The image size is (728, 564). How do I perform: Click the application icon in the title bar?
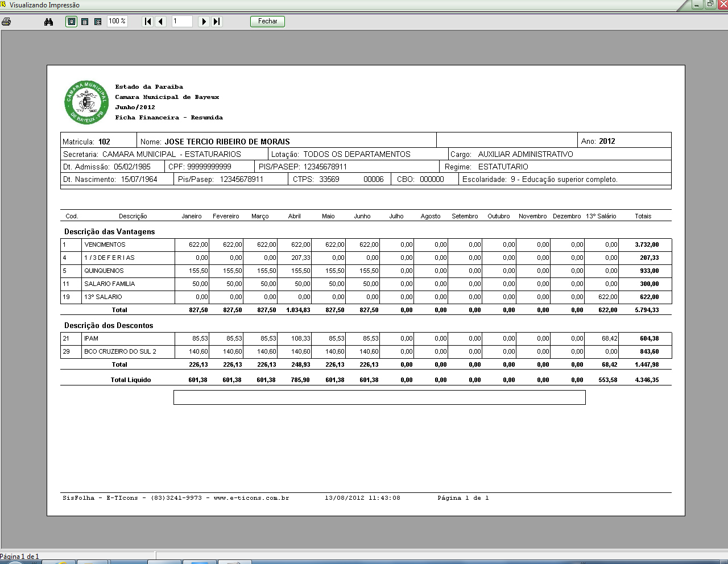tap(3, 5)
